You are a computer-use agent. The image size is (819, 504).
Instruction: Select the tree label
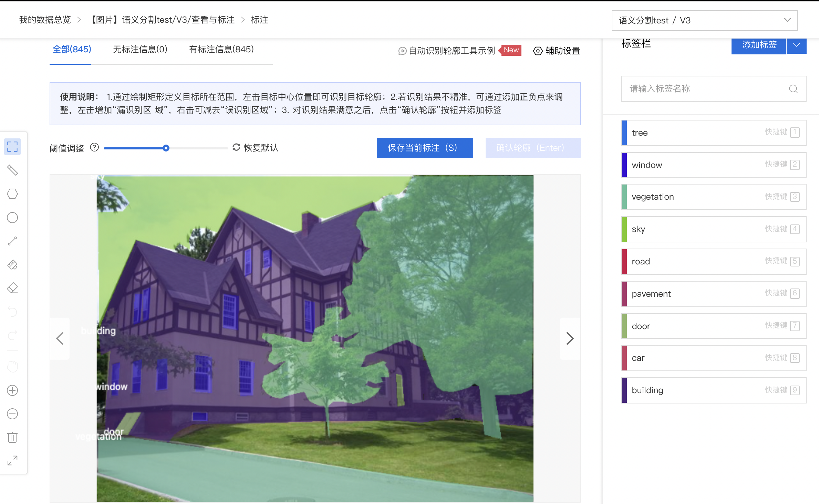tap(714, 133)
